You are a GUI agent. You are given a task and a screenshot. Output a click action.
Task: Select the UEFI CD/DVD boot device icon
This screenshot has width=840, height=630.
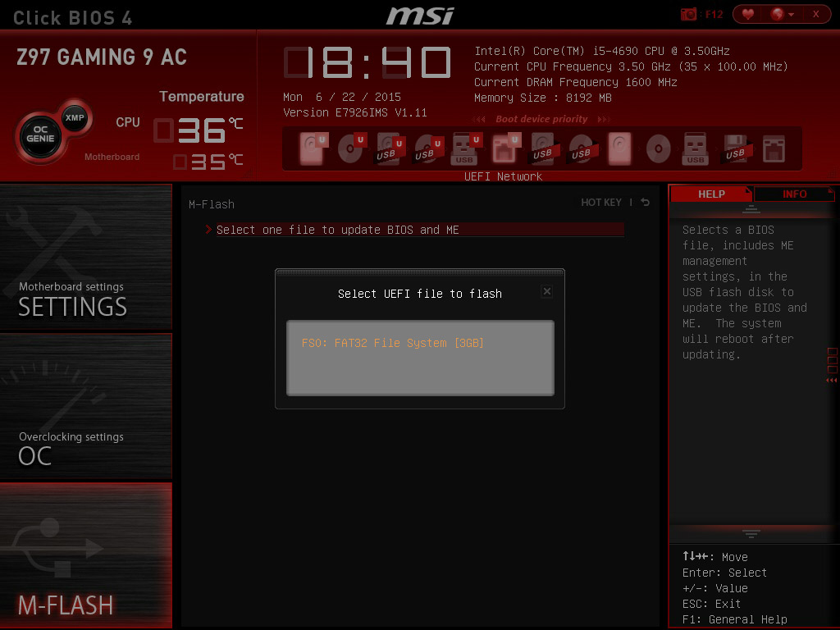(x=351, y=148)
